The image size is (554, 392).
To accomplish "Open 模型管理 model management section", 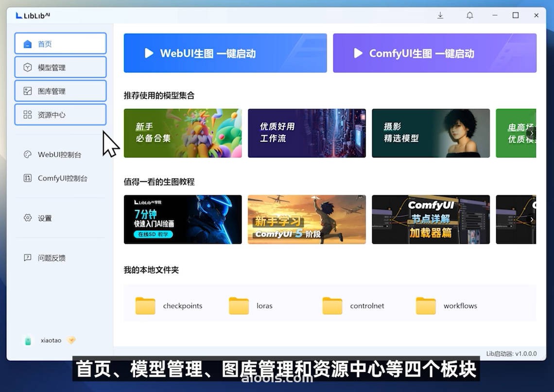I will pos(60,68).
